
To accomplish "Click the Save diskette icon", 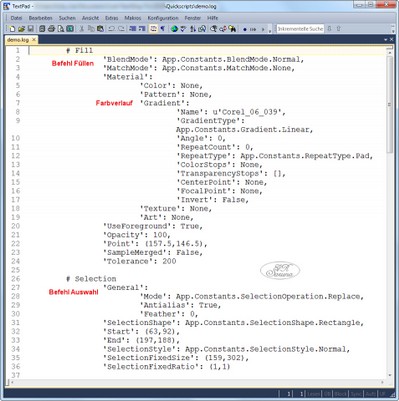I will 30,29.
